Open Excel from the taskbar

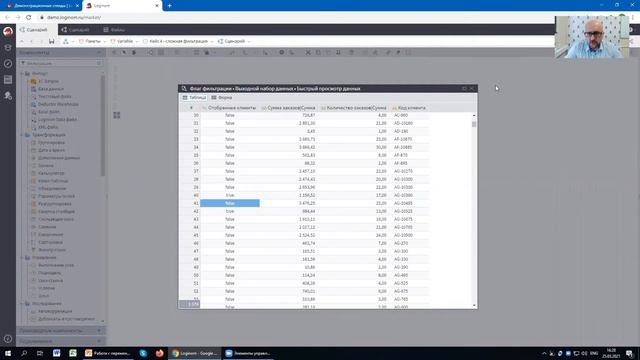73,353
